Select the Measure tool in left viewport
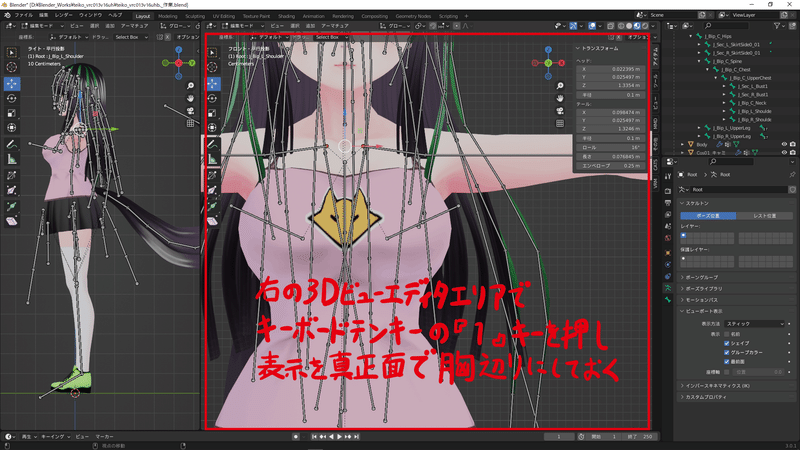Image resolution: width=800 pixels, height=450 pixels. coord(12,160)
